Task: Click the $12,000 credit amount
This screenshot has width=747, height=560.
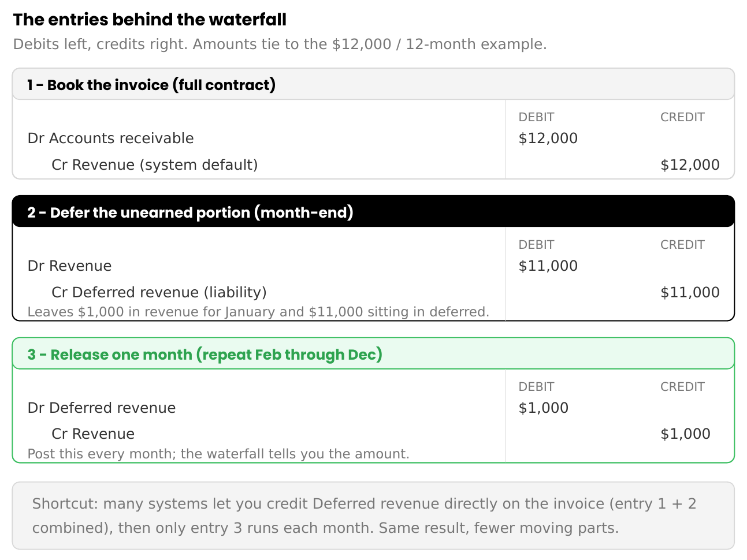Action: pos(690,165)
